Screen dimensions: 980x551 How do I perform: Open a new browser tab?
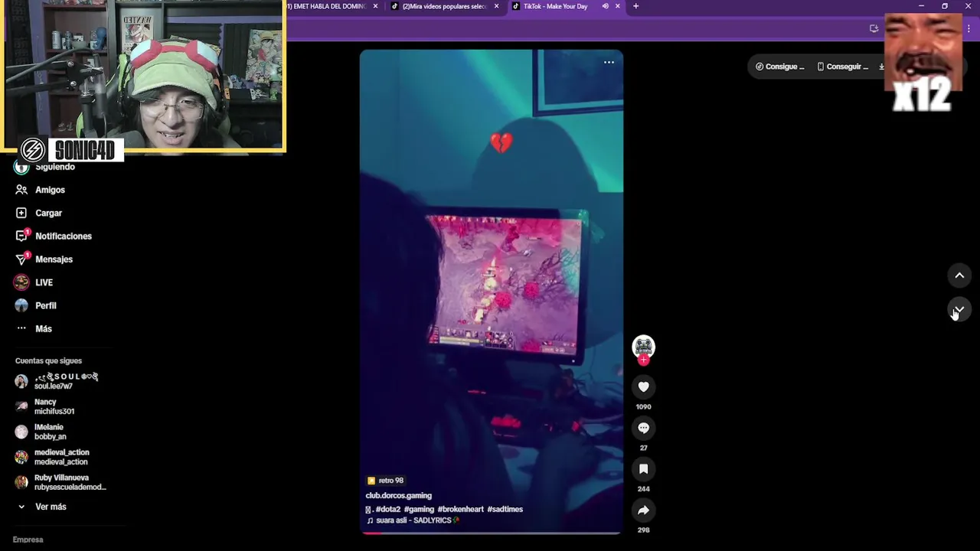tap(635, 6)
